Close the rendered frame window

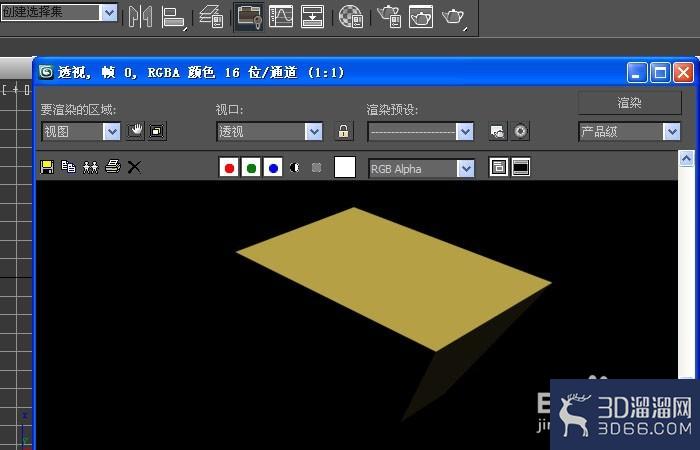click(x=683, y=73)
